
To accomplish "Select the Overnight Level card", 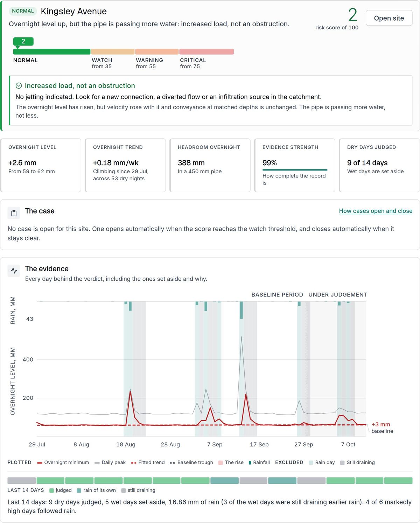I will (41, 165).
